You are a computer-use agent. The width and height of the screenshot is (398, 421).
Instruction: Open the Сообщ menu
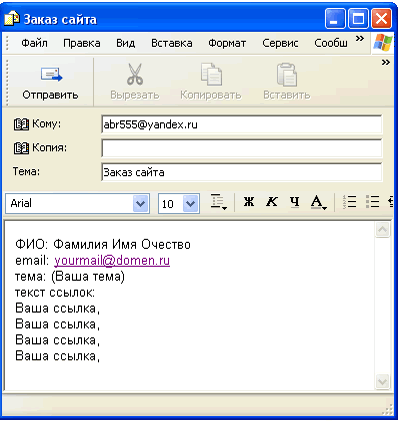tap(331, 43)
